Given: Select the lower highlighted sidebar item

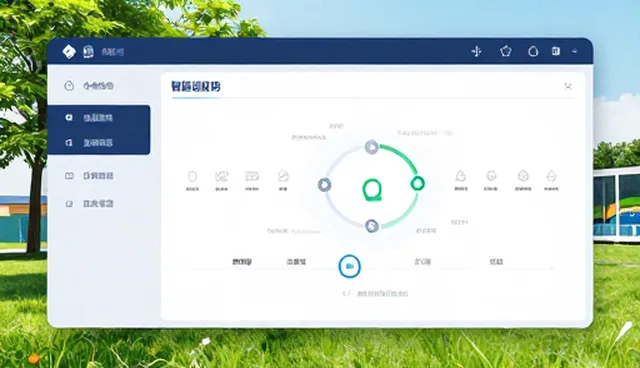Looking at the screenshot, I should (x=99, y=143).
